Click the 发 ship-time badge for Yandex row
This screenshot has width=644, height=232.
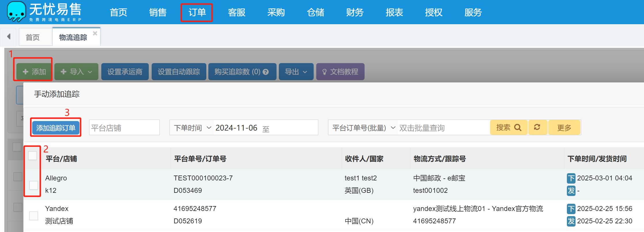571,221
